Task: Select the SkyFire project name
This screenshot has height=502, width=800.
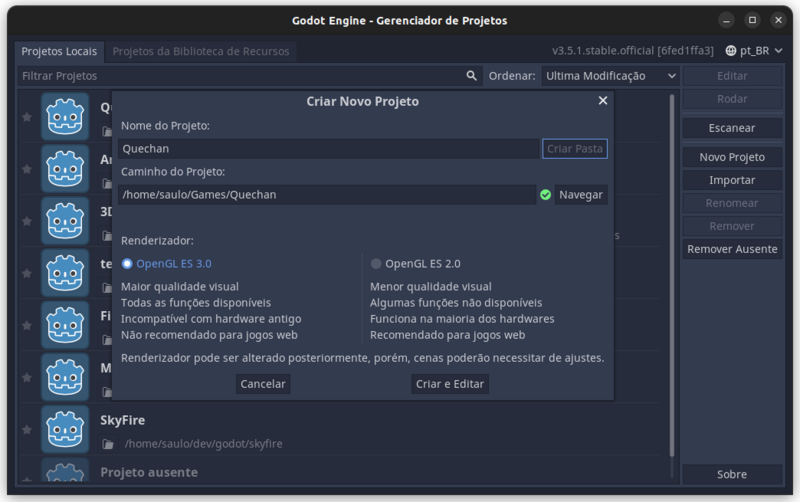Action: (122, 420)
